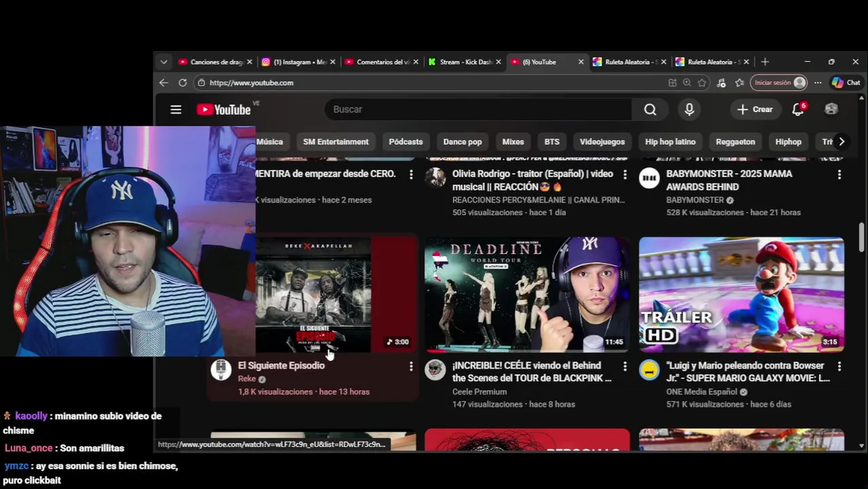Screen dimensions: 868x489
Task: Open the Ceele Premium channel avatar
Action: click(435, 369)
